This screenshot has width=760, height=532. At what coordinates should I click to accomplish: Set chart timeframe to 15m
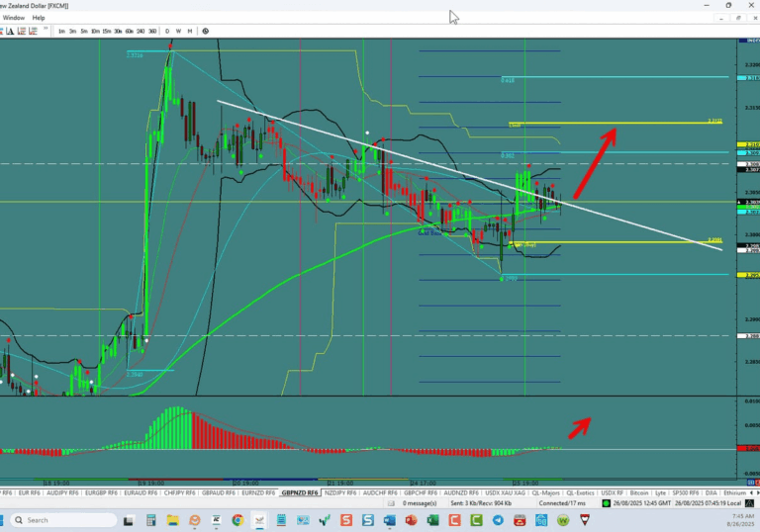coord(107,31)
